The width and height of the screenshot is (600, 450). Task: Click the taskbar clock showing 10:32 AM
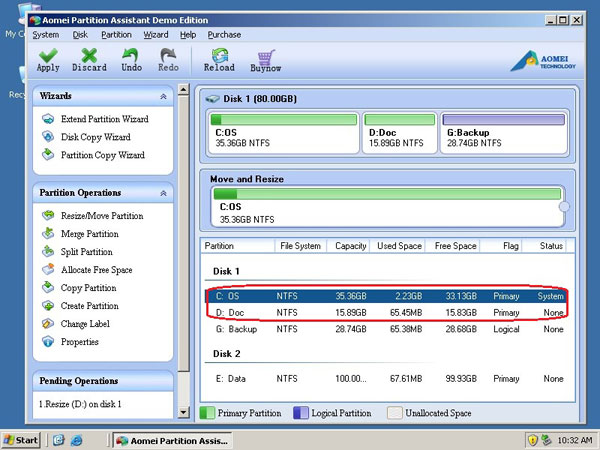click(575, 441)
